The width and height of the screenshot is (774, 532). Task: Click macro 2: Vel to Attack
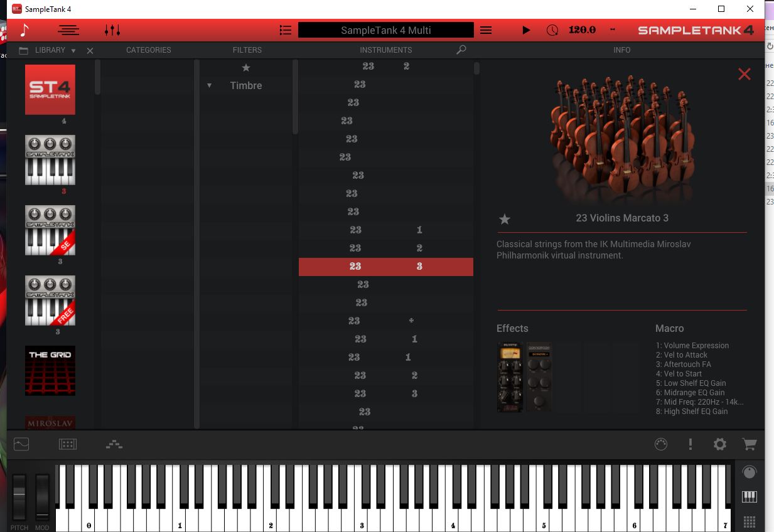click(682, 355)
